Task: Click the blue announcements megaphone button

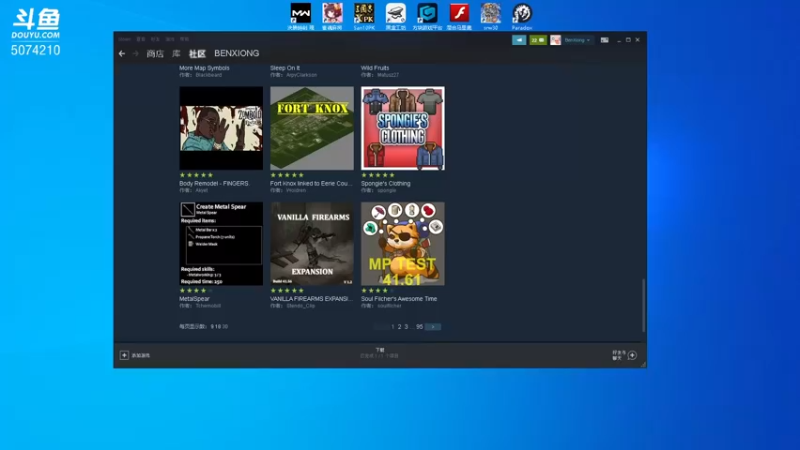Action: click(x=519, y=40)
